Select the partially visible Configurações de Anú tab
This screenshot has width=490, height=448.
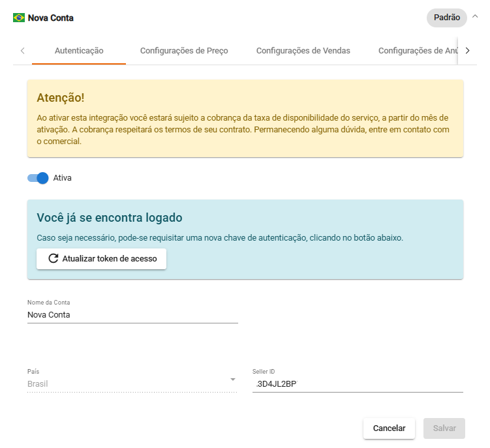tap(416, 51)
